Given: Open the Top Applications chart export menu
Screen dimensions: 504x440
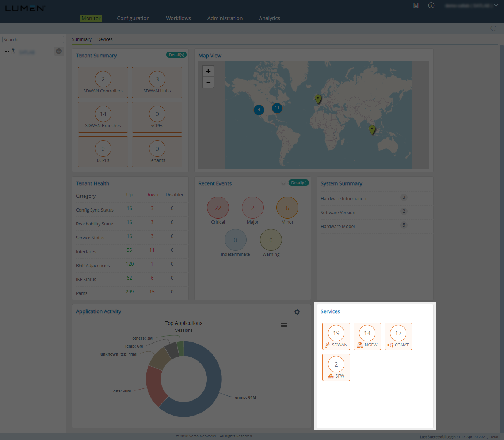Looking at the screenshot, I should pos(284,325).
